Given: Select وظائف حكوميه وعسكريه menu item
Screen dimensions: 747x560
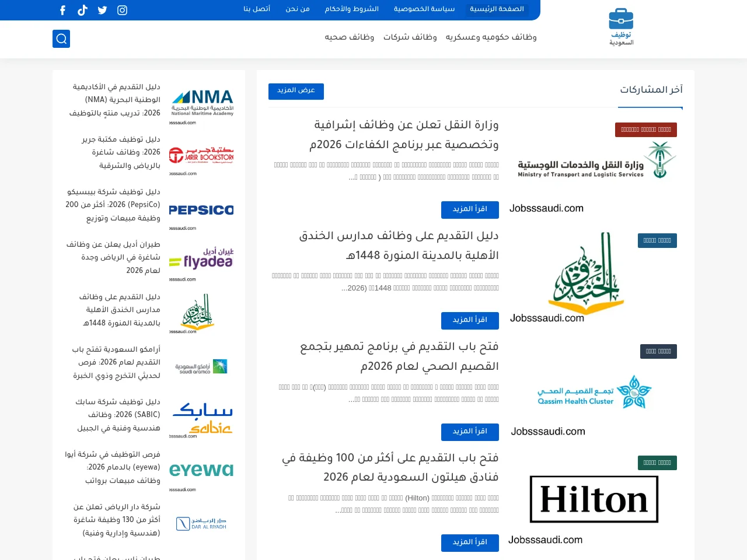Looking at the screenshot, I should [491, 37].
